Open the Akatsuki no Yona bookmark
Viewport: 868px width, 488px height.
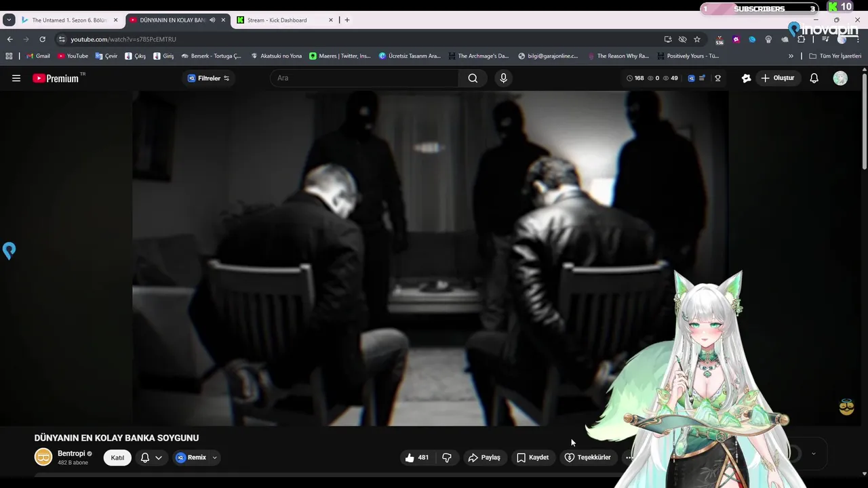click(x=276, y=56)
